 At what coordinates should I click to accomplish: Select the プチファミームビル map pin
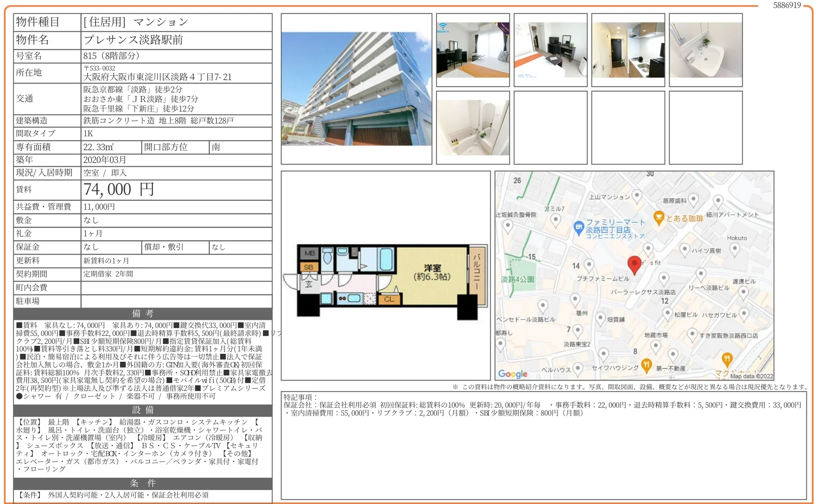589,264
